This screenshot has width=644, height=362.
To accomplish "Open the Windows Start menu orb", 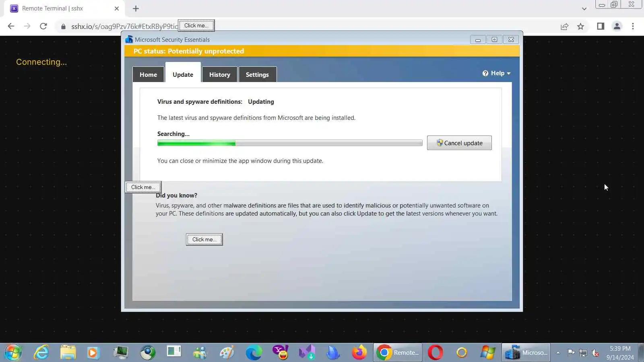I will (13, 353).
